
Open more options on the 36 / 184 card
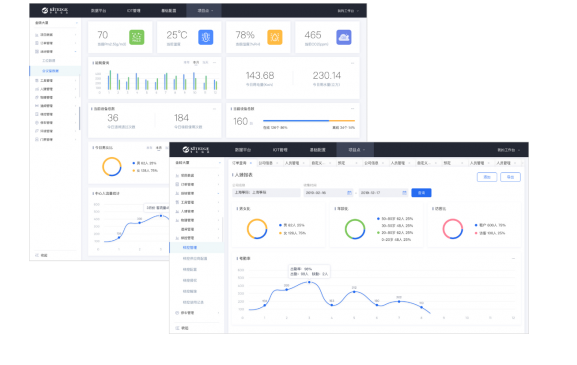tap(215, 109)
